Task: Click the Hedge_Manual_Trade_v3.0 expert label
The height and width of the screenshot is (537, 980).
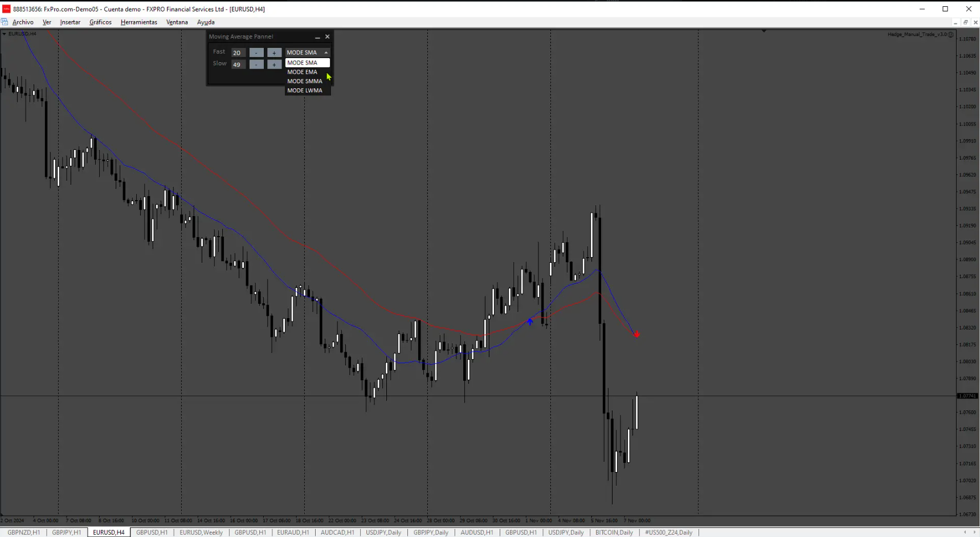Action: pos(917,34)
